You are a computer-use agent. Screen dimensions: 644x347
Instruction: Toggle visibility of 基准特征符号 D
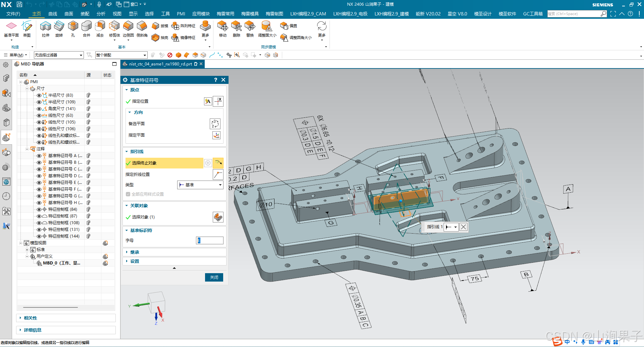39,176
